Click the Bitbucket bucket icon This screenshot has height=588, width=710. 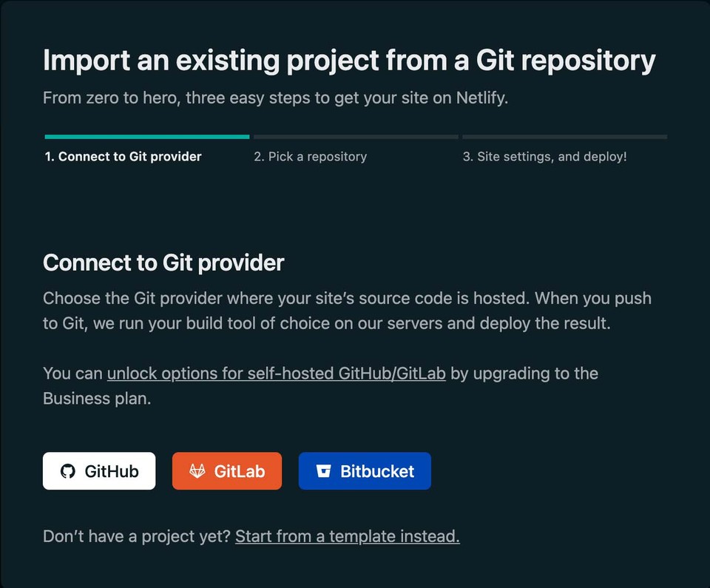pos(325,470)
